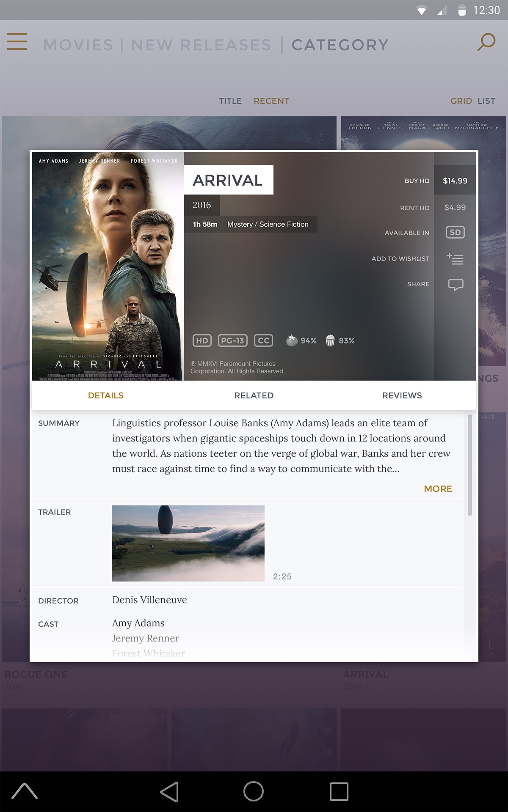Click the CC closed captions badge
Screen dimensions: 508x812
263,340
